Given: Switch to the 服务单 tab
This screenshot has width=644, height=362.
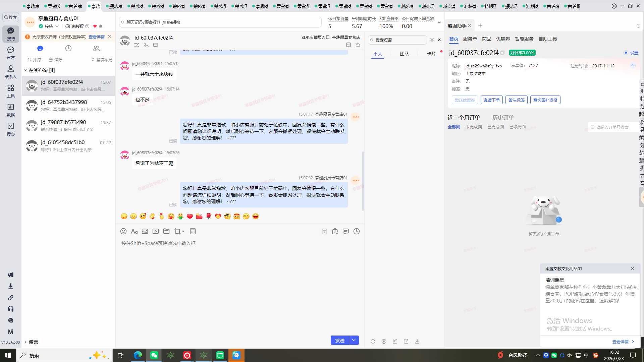Looking at the screenshot, I should 470,39.
